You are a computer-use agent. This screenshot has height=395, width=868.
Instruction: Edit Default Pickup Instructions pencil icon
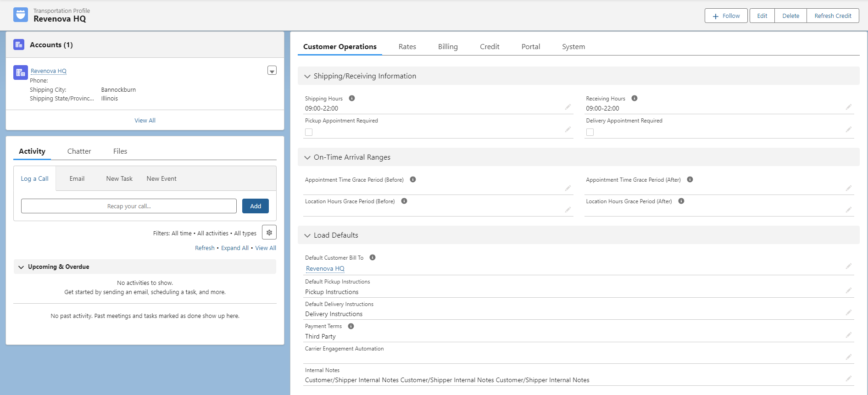pyautogui.click(x=849, y=290)
